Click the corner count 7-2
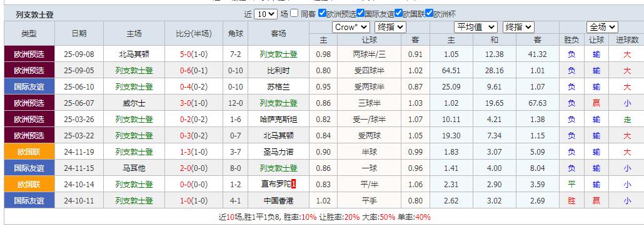Screen dimensions: 644x226 click(x=235, y=54)
